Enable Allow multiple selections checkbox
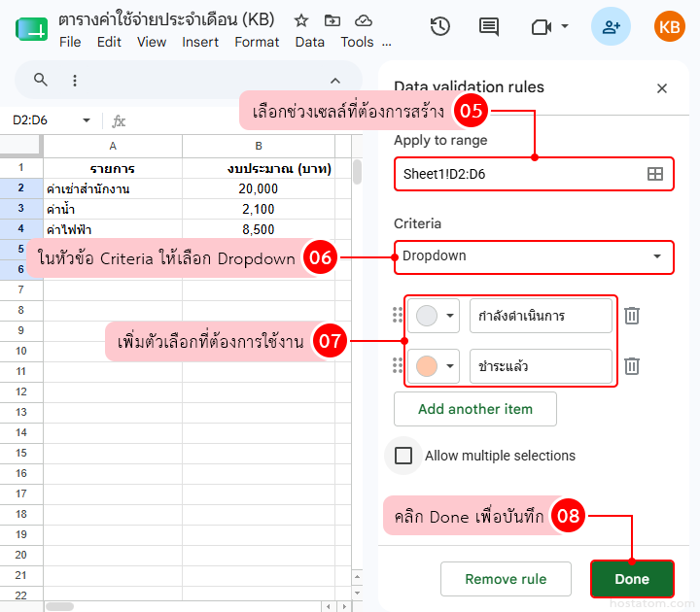The width and height of the screenshot is (700, 612). [403, 456]
